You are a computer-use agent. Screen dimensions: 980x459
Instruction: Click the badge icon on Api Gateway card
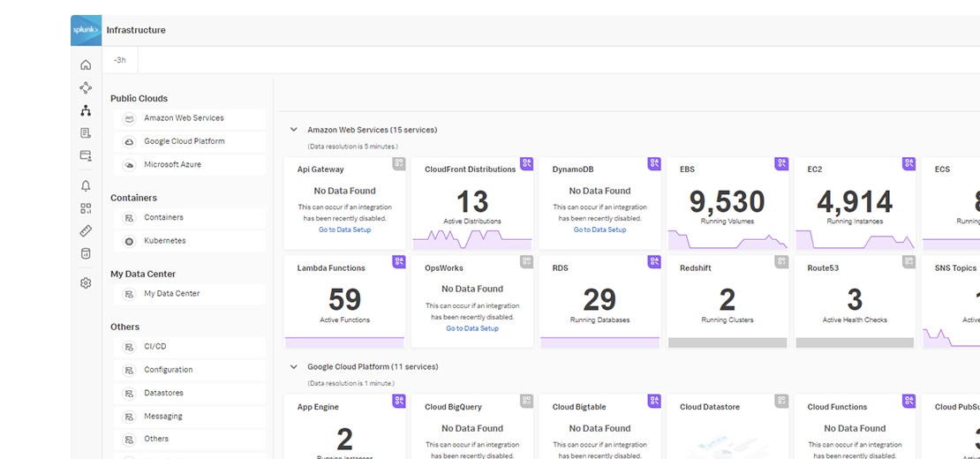[399, 163]
